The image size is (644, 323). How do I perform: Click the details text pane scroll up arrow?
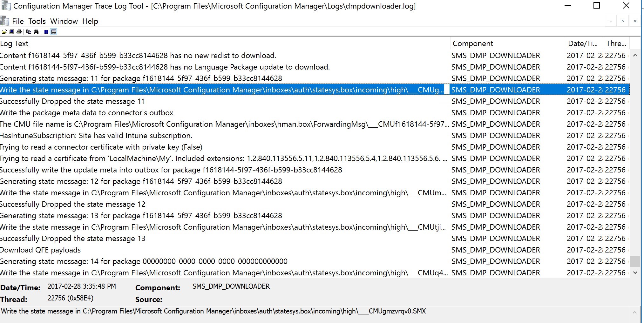[x=634, y=312]
